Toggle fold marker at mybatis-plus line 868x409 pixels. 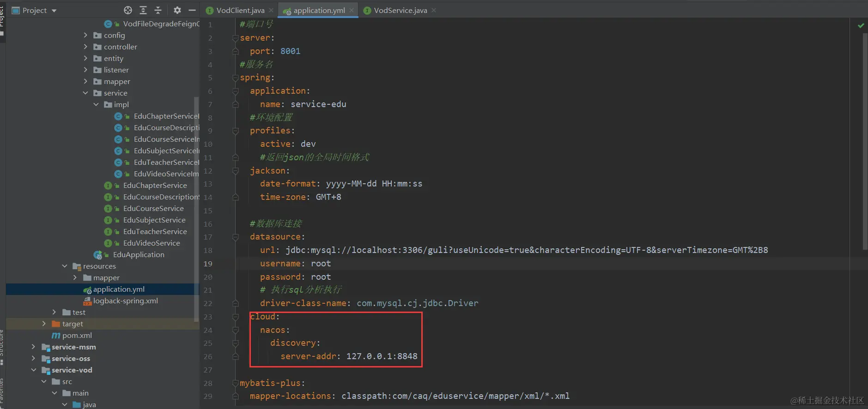(235, 383)
